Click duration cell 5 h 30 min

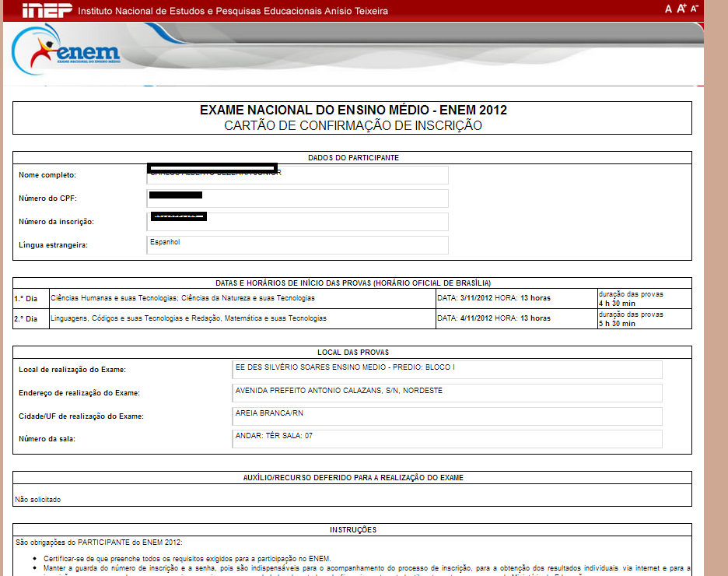click(645, 319)
